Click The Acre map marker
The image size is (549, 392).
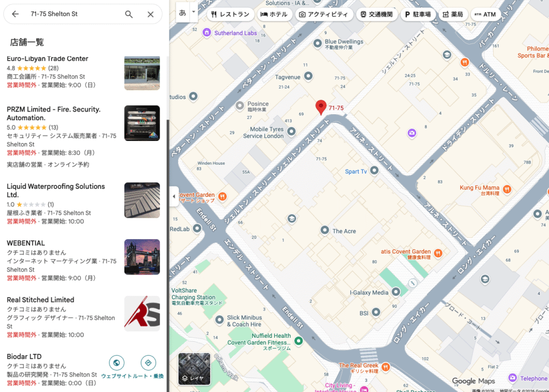coord(324,230)
